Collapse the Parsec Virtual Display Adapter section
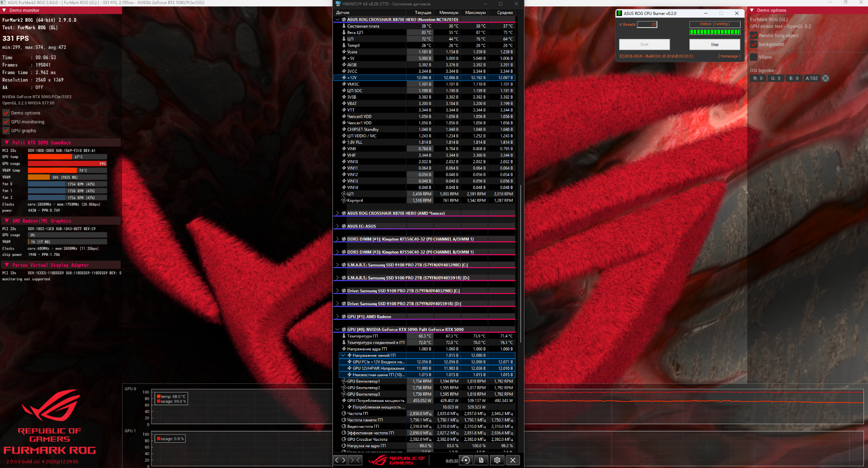 click(7, 265)
